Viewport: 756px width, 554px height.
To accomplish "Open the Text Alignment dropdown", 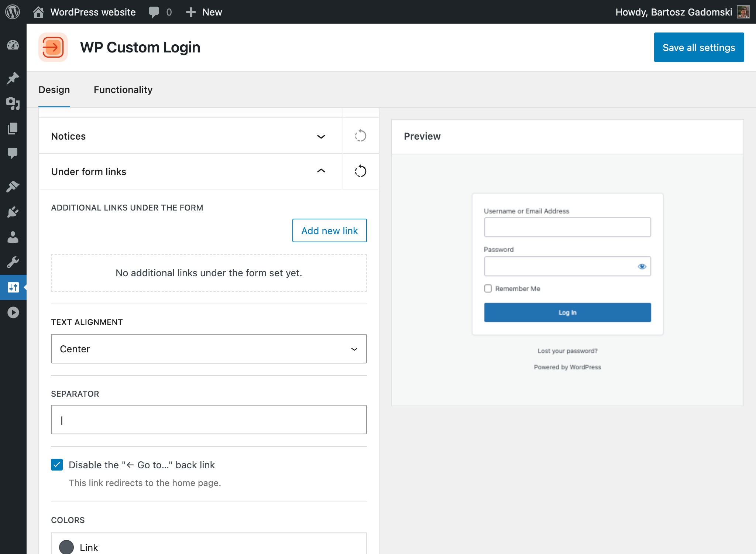I will point(209,348).
